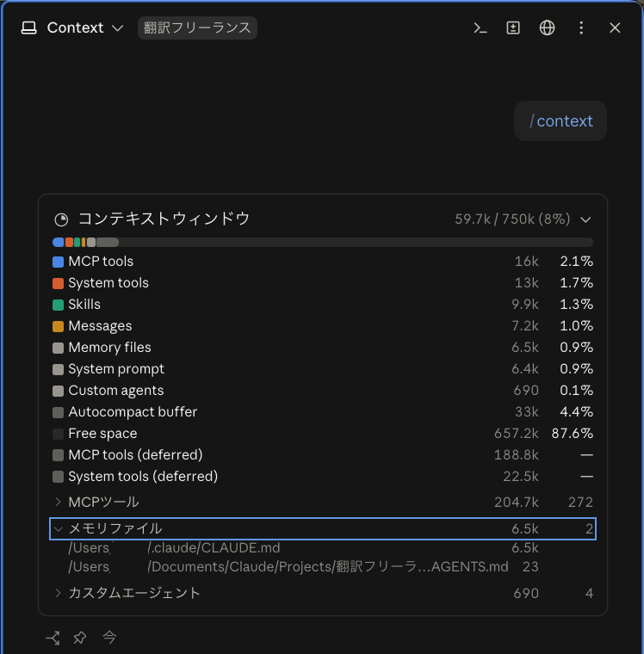Viewport: 644px width, 654px height.
Task: Click the System tools (deferred) label
Action: [x=143, y=477]
